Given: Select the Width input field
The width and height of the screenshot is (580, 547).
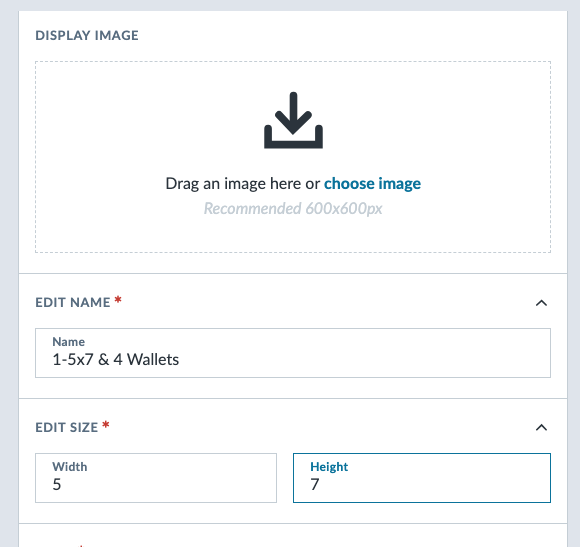Looking at the screenshot, I should [x=156, y=478].
